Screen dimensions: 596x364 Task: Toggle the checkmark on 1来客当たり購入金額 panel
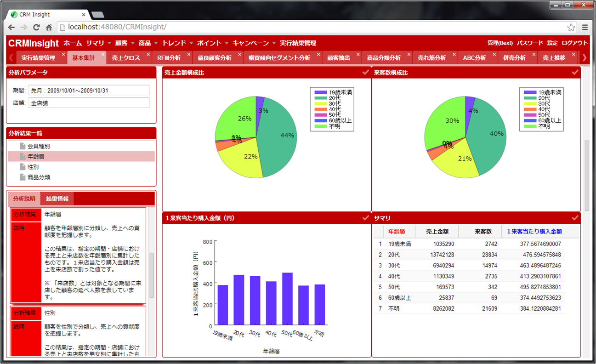[366, 217]
